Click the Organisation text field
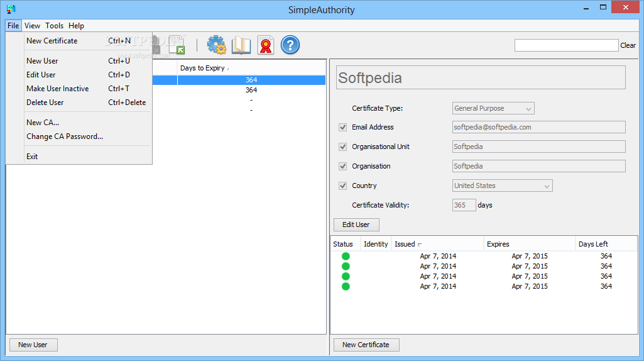Viewport: 644px width, 361px height. point(539,166)
